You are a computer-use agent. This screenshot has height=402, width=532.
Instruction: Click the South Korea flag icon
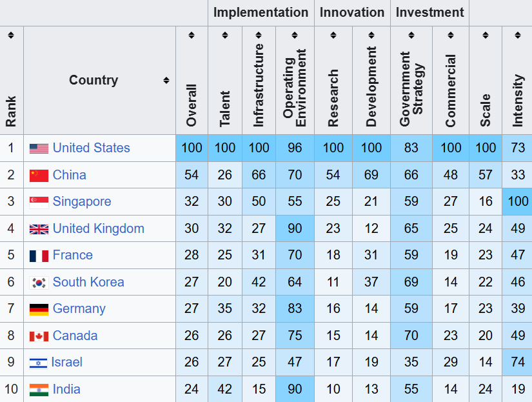39,283
